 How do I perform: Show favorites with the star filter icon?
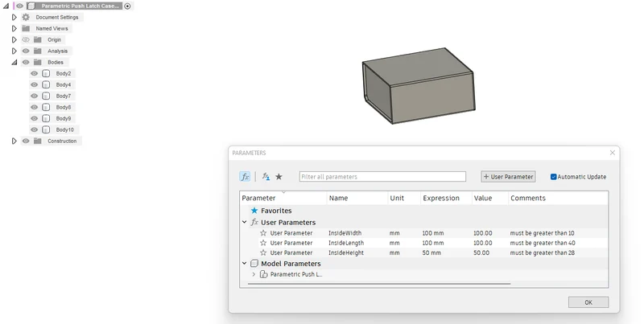point(279,176)
